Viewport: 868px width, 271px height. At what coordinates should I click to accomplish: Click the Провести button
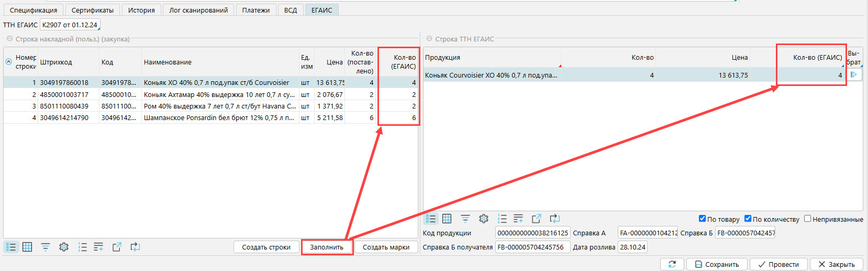pyautogui.click(x=778, y=264)
